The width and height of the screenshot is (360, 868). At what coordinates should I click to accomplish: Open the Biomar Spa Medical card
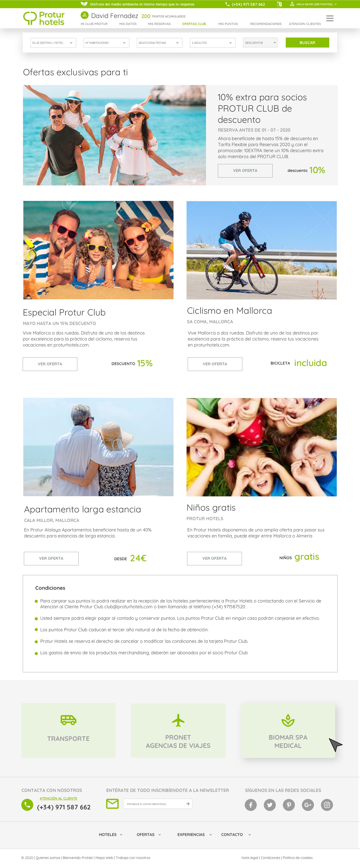coord(287,730)
